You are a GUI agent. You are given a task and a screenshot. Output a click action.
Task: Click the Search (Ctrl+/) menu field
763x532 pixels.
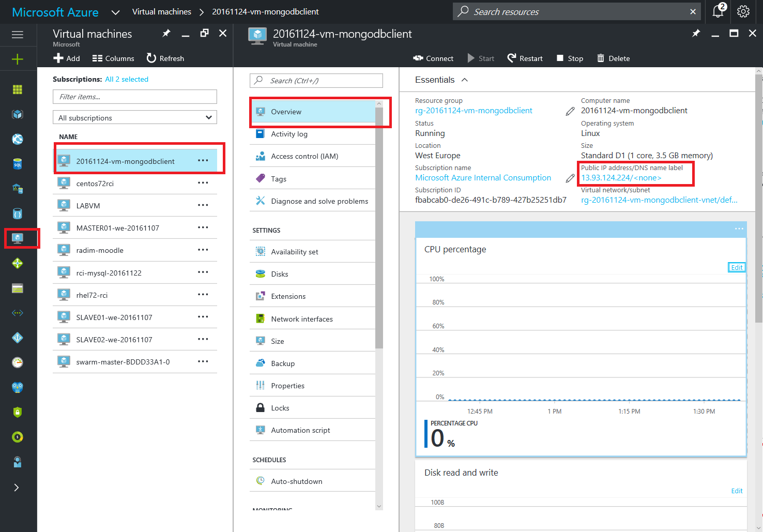(x=316, y=81)
